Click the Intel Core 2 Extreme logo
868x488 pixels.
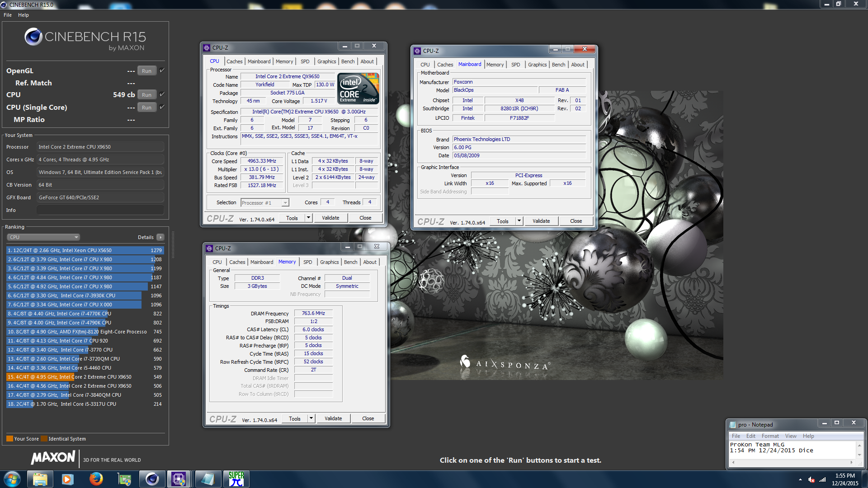click(359, 89)
